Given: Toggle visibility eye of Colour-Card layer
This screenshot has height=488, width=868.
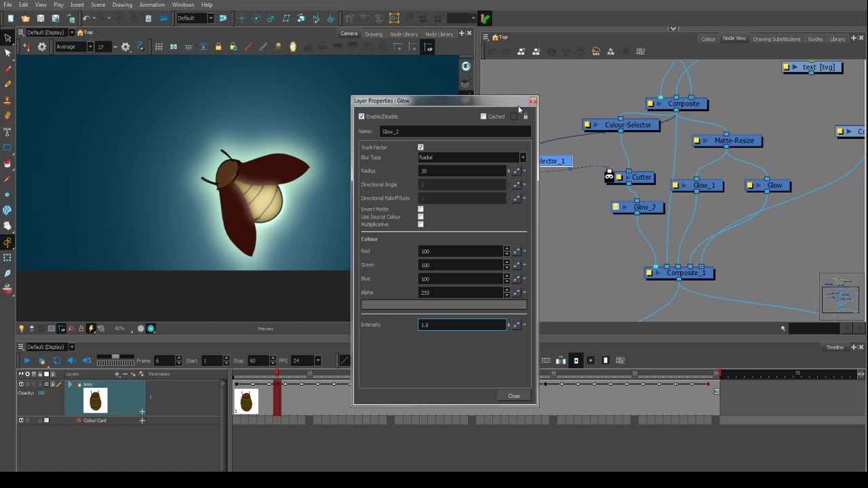Looking at the screenshot, I should (x=21, y=420).
